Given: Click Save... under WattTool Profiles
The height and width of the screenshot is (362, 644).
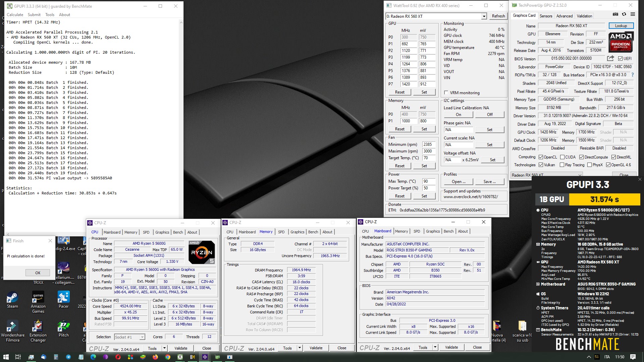Looking at the screenshot, I should [x=489, y=181].
